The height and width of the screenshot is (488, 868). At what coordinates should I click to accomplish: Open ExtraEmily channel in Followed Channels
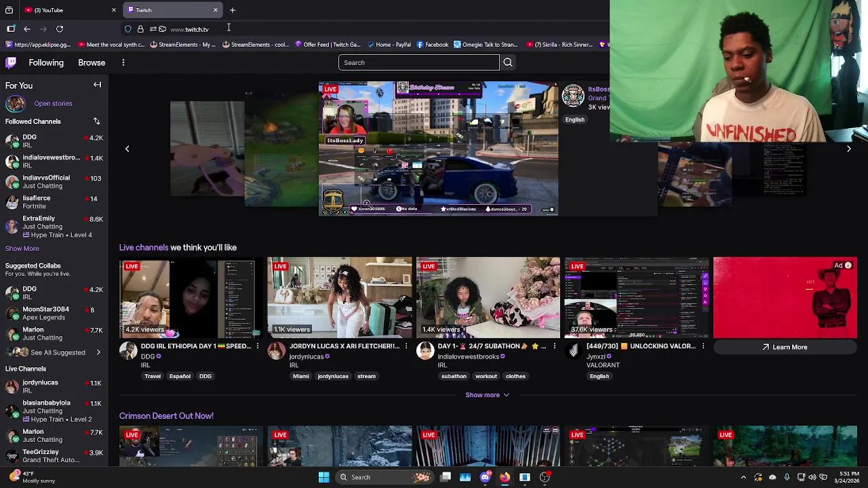click(54, 226)
